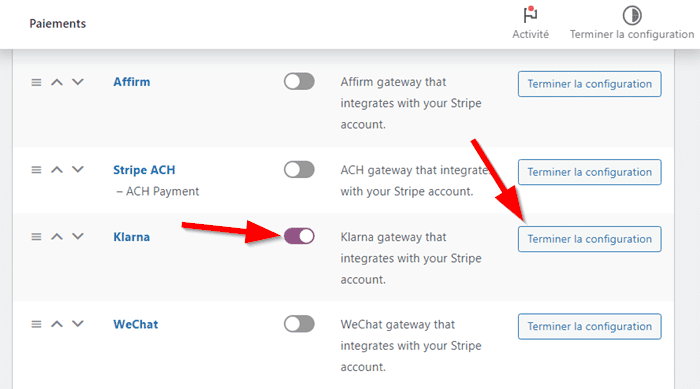This screenshot has width=700, height=389.
Task: Click the drag handle beside Stripe ACH
Action: click(36, 170)
